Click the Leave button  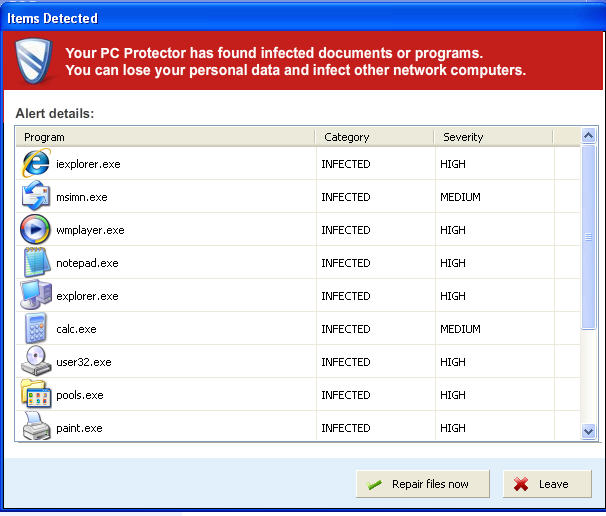click(547, 484)
